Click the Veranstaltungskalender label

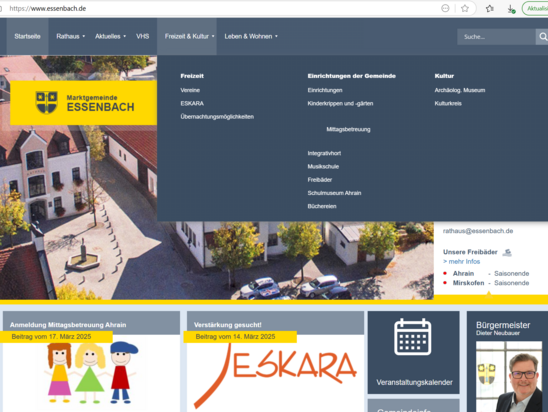pyautogui.click(x=414, y=382)
